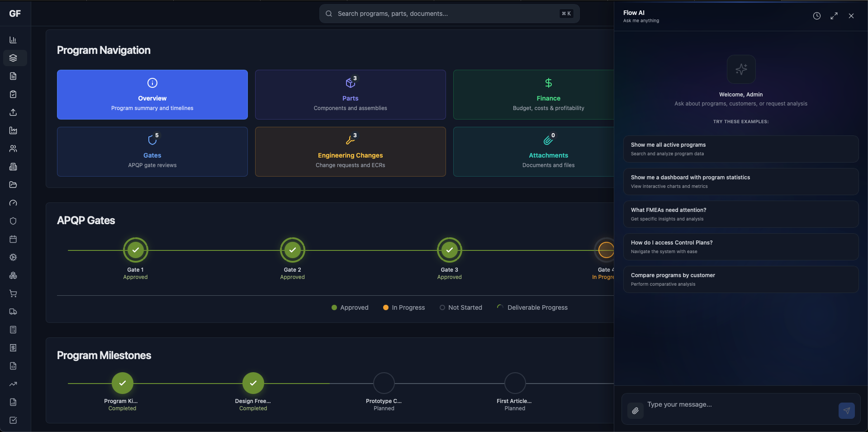Click the paperclip attach file icon
The image size is (868, 432).
[x=635, y=411]
